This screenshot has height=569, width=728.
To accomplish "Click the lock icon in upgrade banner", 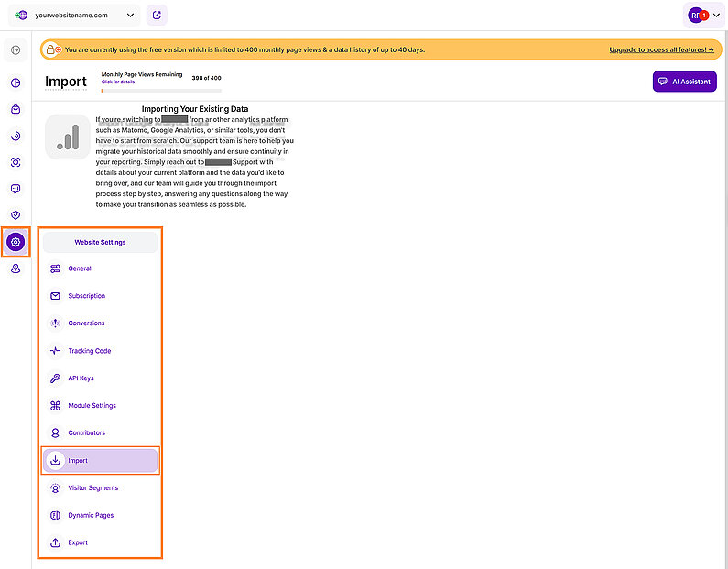I will pyautogui.click(x=50, y=49).
